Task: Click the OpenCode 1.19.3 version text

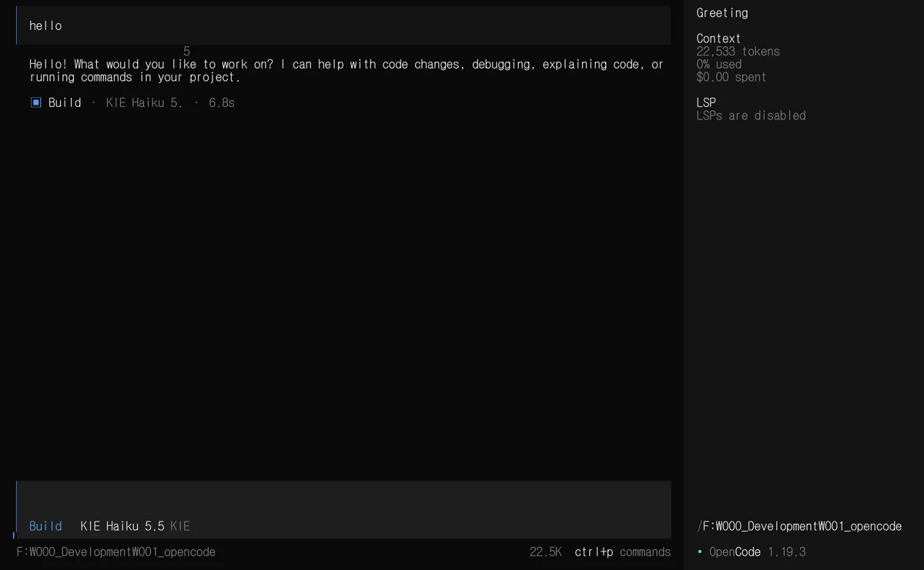Action: tap(757, 552)
